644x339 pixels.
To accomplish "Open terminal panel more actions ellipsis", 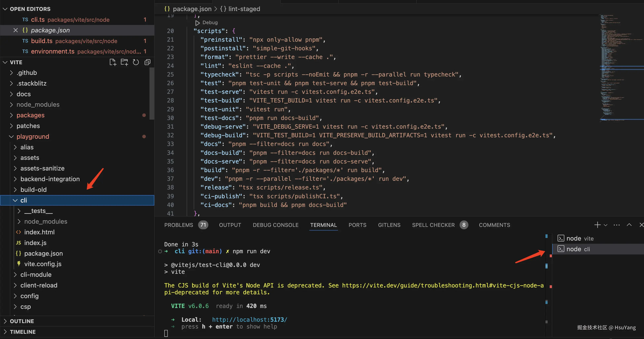I will [x=616, y=225].
